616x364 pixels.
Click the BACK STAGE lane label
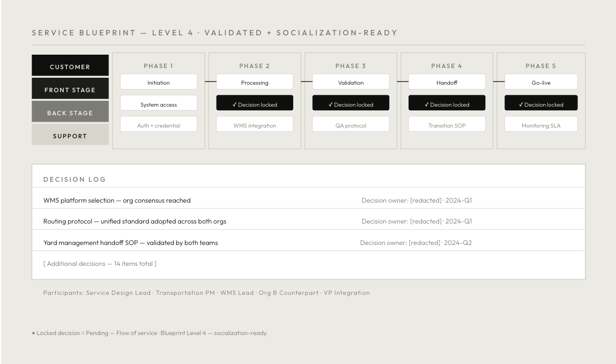[x=70, y=113]
